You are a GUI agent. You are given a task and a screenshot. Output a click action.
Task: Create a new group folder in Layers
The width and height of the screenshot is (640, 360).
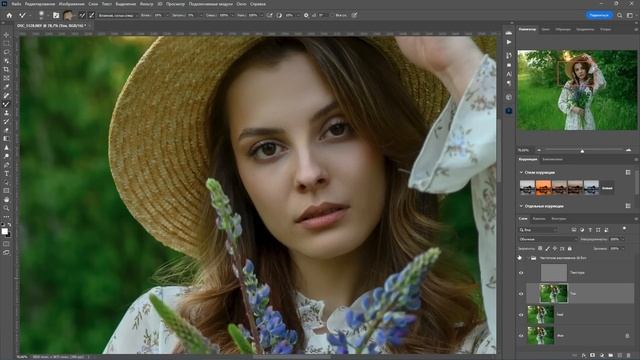click(611, 356)
